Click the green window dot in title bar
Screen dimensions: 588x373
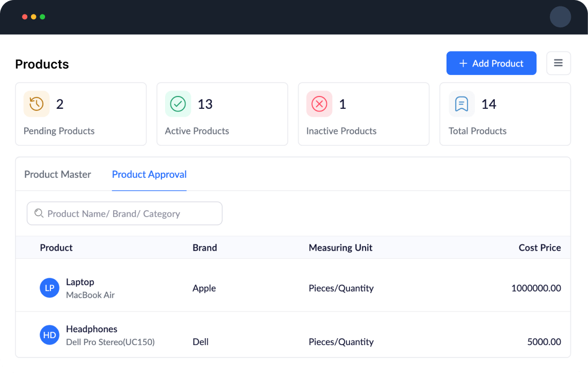[x=42, y=17]
